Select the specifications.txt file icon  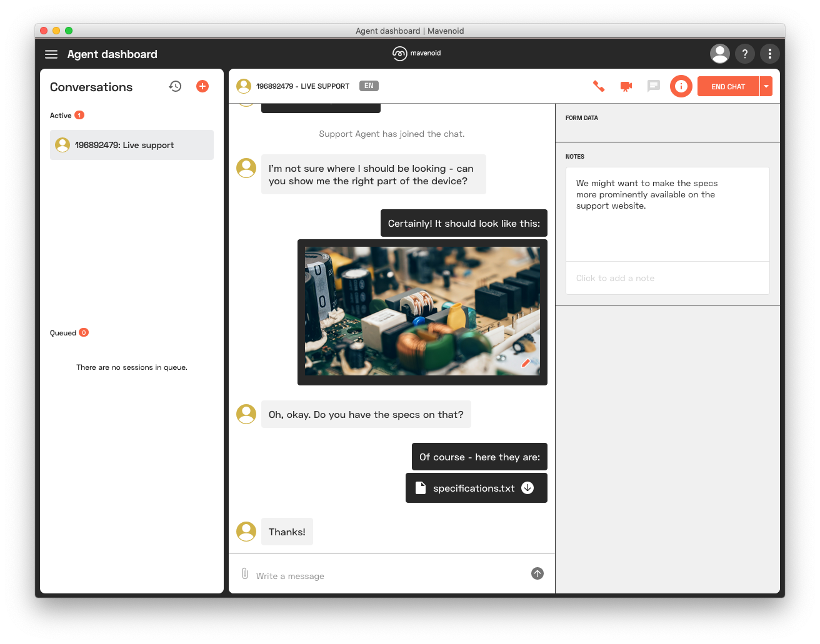click(x=421, y=488)
